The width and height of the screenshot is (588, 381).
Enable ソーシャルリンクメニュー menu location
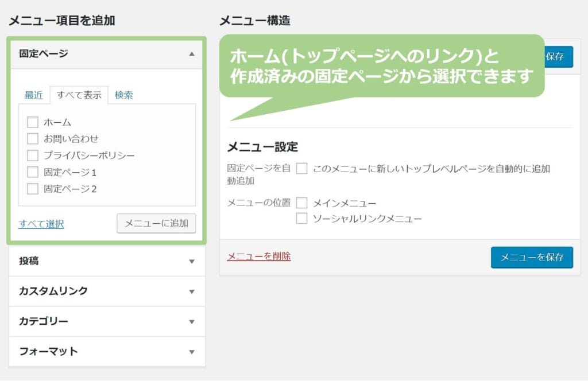tap(302, 219)
